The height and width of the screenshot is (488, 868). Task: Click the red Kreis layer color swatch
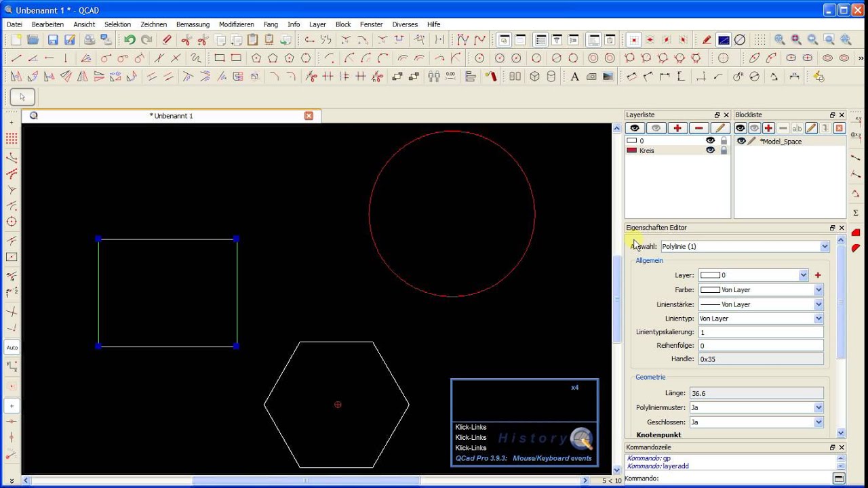(632, 150)
